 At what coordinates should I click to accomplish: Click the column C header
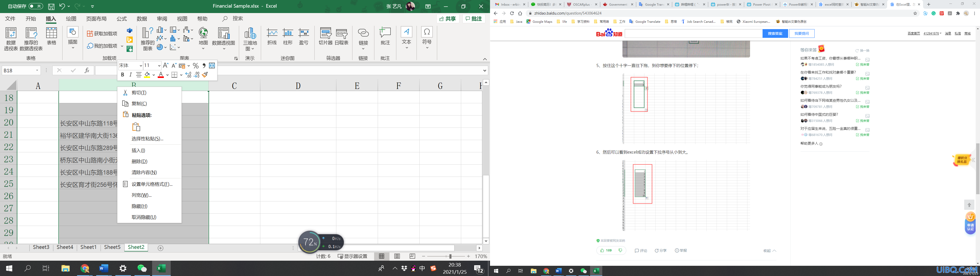pyautogui.click(x=234, y=86)
